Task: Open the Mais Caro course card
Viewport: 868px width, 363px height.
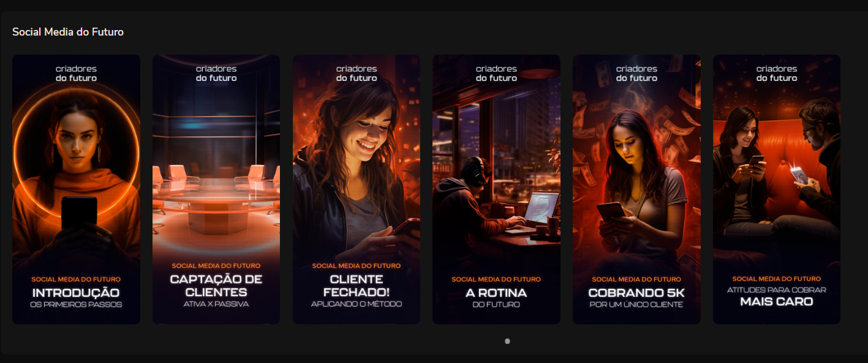Action: click(776, 189)
